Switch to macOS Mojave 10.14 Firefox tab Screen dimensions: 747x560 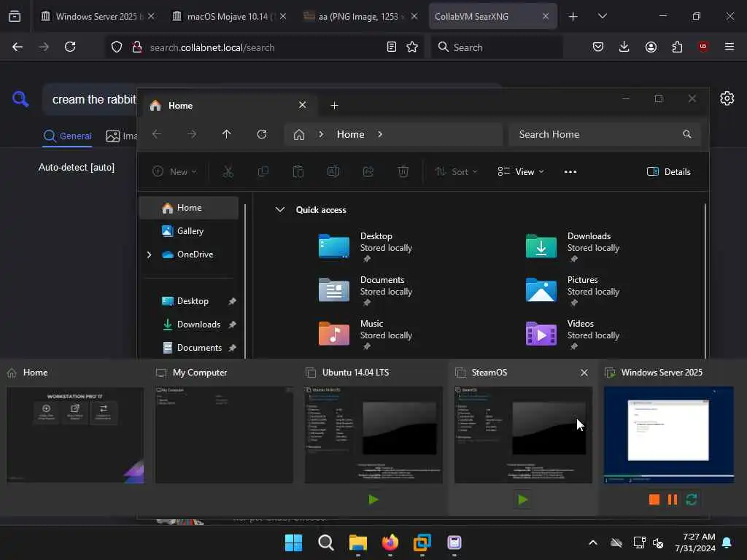click(x=230, y=16)
